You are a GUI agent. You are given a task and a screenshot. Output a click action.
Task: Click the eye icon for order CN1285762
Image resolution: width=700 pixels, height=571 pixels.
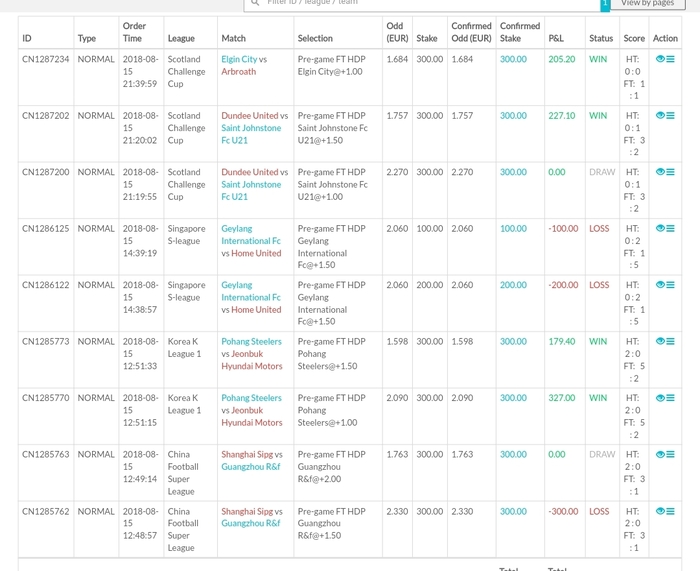(660, 511)
